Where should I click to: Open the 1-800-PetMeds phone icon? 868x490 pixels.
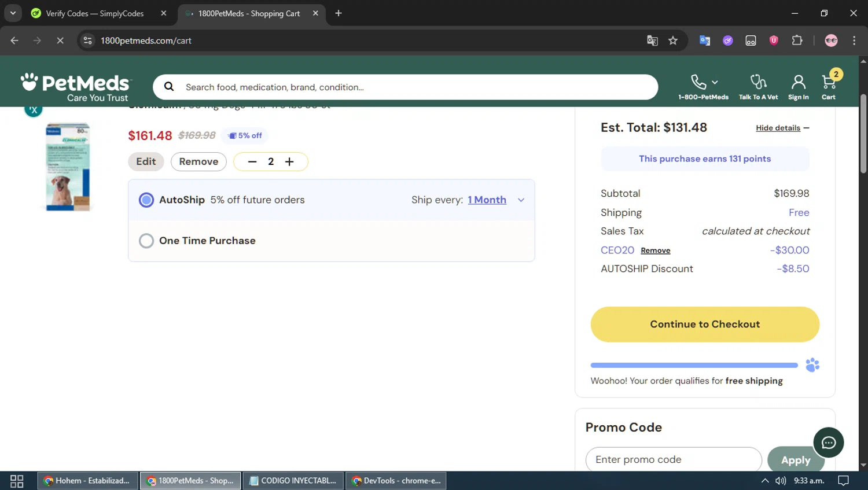698,82
